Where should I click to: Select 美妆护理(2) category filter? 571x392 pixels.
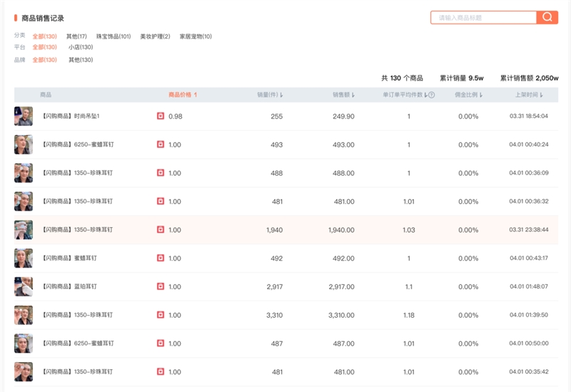(155, 36)
